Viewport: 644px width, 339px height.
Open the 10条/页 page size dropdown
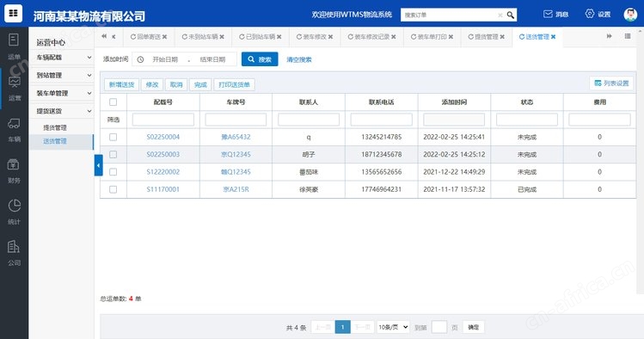(393, 327)
